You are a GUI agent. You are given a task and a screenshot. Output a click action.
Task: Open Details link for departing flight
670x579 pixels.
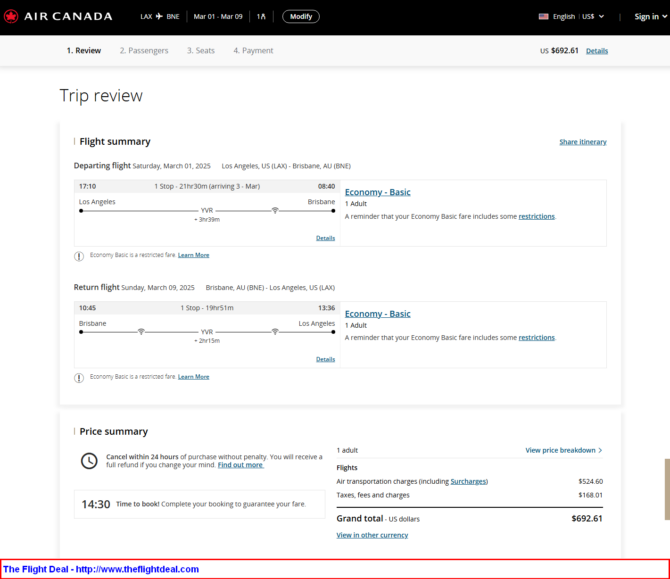[325, 238]
